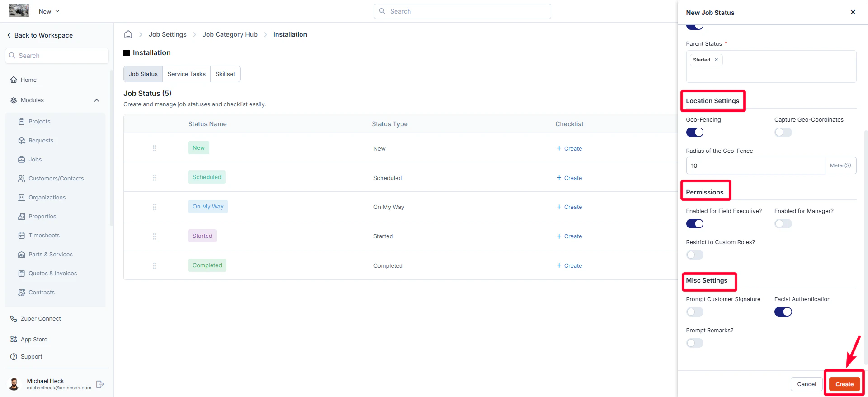The image size is (868, 397).
Task: Click drag handle for New status row
Action: 155,148
